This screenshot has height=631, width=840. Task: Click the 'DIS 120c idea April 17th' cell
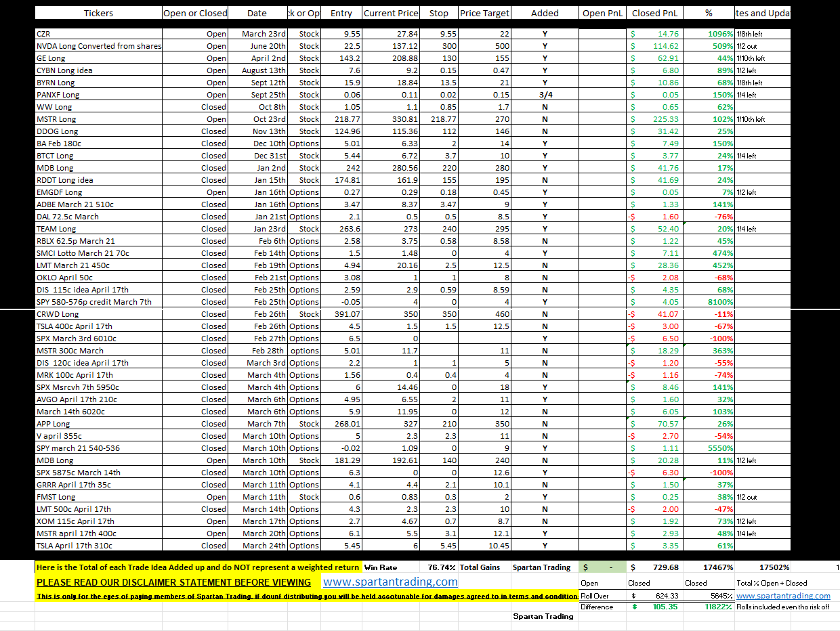99,363
